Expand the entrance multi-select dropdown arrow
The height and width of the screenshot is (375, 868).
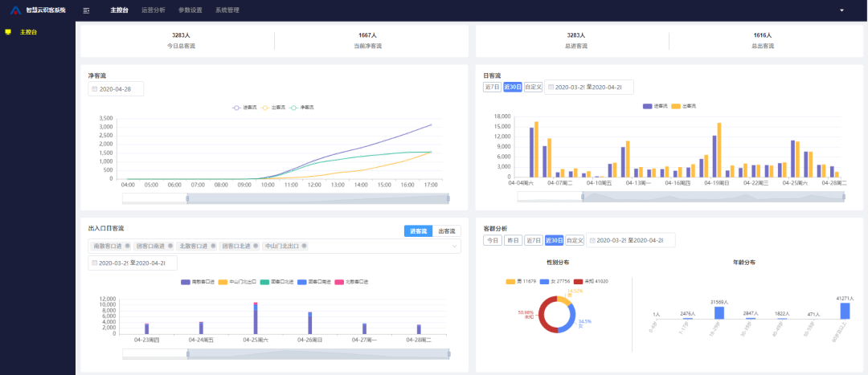pyautogui.click(x=454, y=247)
